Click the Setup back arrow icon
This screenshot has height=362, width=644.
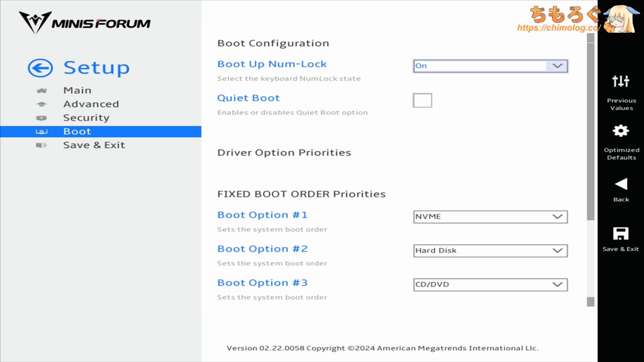point(40,69)
